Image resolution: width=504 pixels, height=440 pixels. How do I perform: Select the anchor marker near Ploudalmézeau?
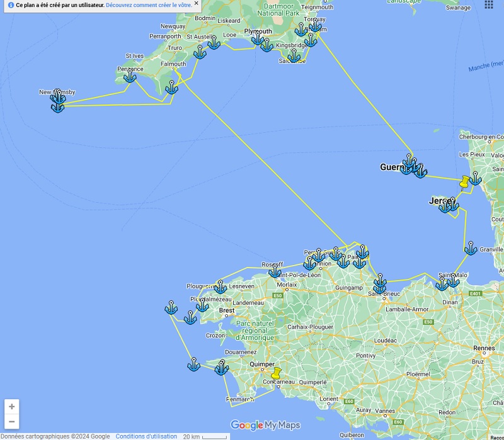coord(202,305)
